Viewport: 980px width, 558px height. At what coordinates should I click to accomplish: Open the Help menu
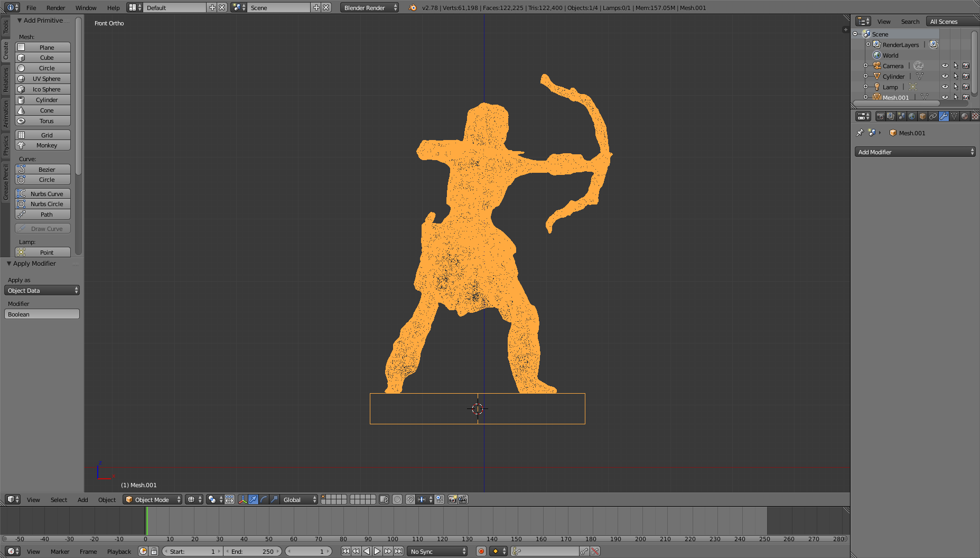point(113,8)
